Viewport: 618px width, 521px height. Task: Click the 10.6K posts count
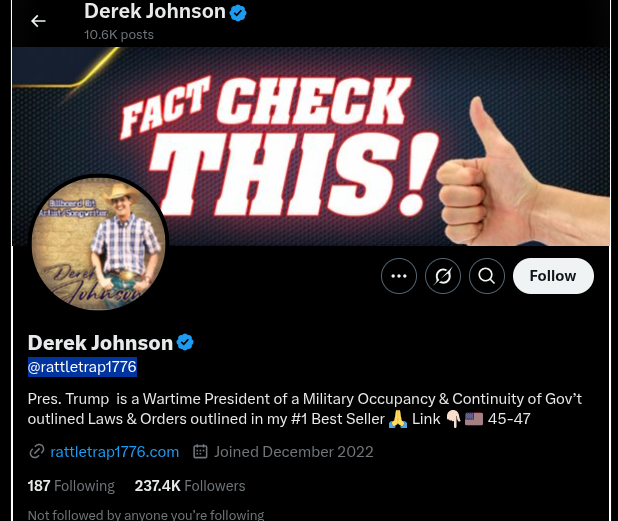(119, 35)
